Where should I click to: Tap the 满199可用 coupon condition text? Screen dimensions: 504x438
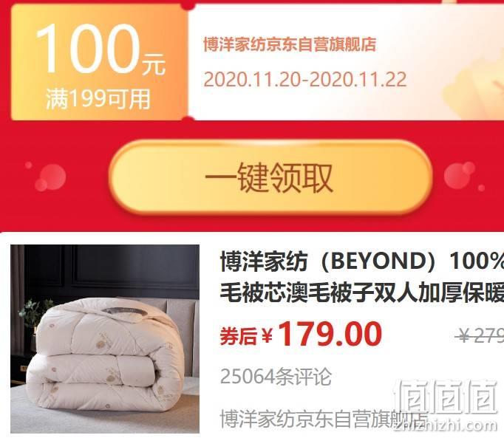point(98,99)
